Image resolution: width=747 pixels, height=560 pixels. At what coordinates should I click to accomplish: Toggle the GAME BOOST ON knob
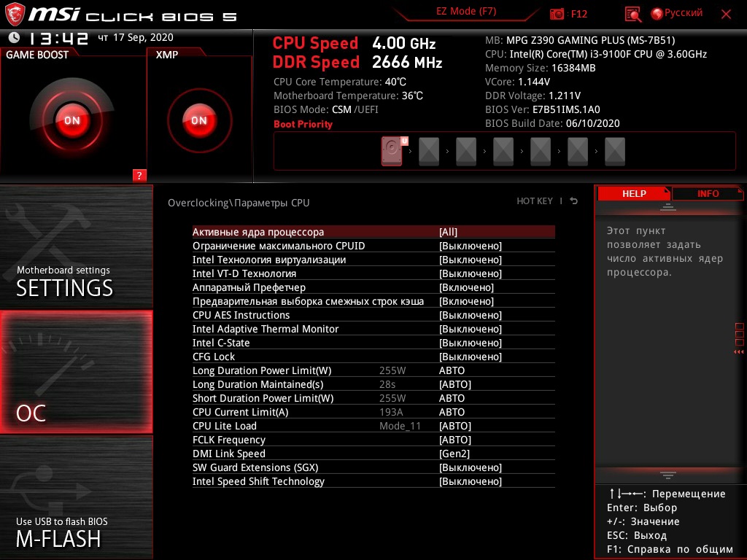72,120
